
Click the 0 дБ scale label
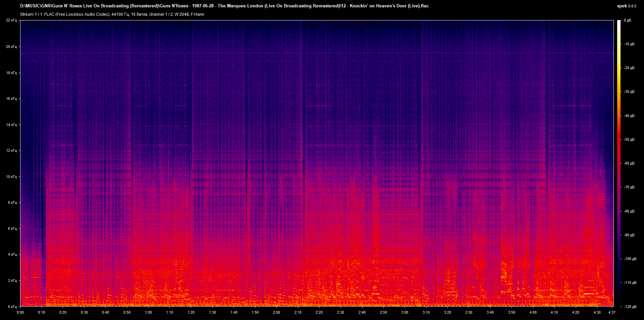point(627,20)
